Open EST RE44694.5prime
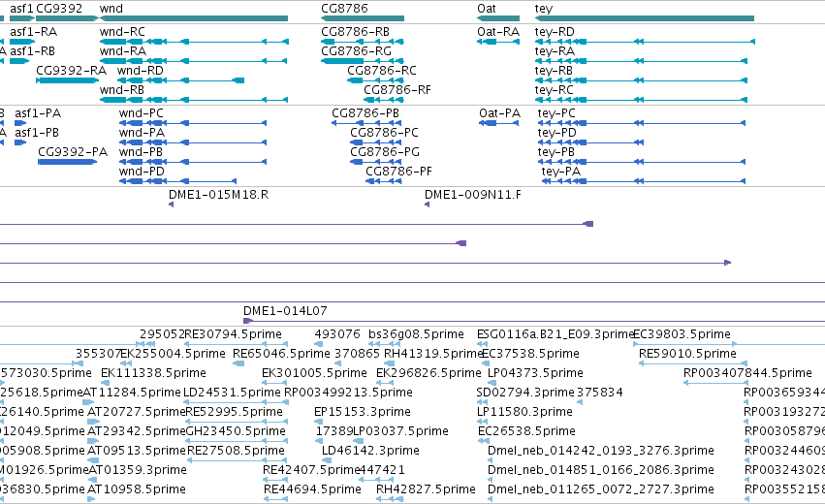 [x=312, y=490]
